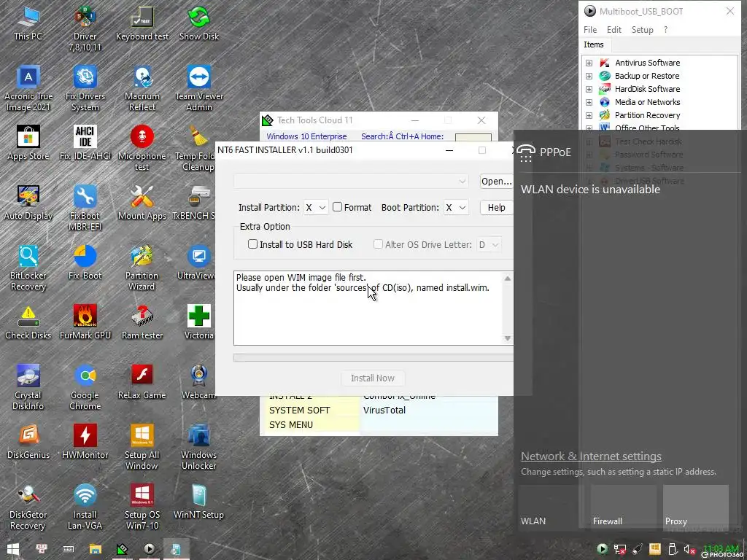Open Windows Start button
The width and height of the screenshot is (747, 560).
[13, 549]
